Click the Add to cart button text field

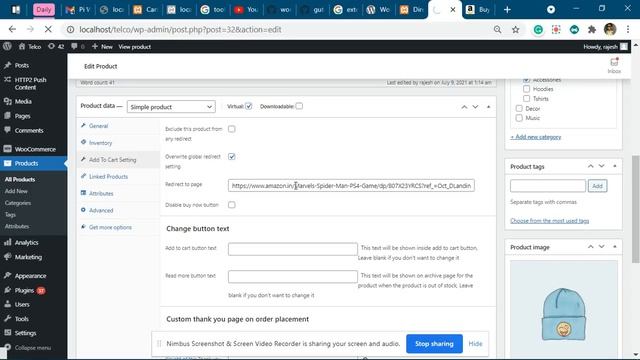(x=293, y=249)
